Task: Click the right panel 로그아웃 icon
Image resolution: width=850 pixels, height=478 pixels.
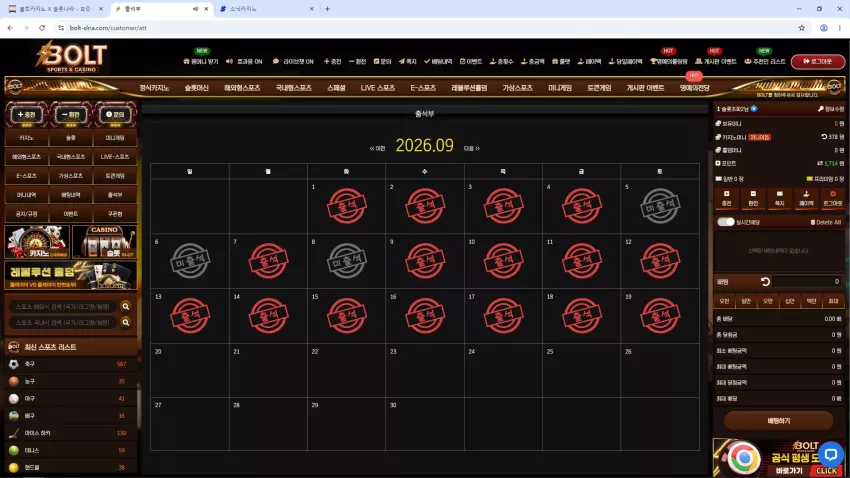Action: coord(833,198)
